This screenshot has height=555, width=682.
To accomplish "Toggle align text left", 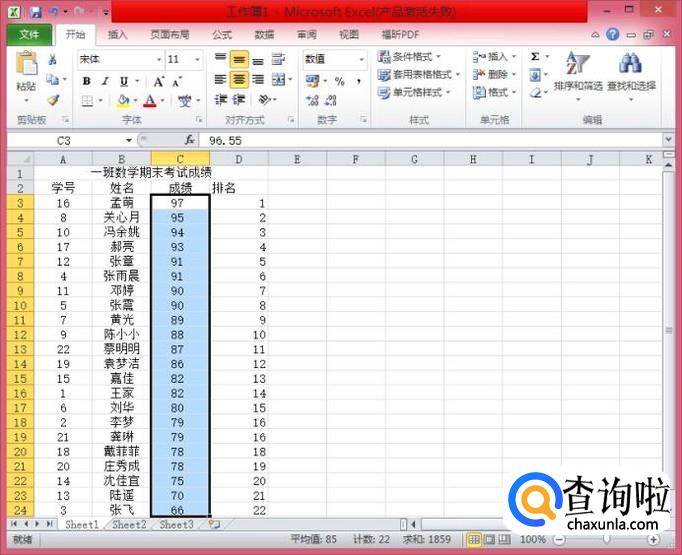I will click(x=221, y=79).
